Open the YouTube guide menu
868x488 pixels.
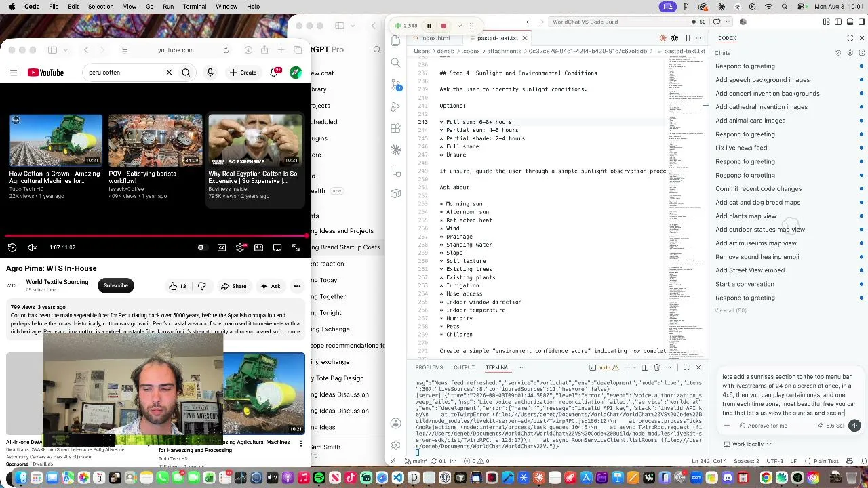coord(14,73)
